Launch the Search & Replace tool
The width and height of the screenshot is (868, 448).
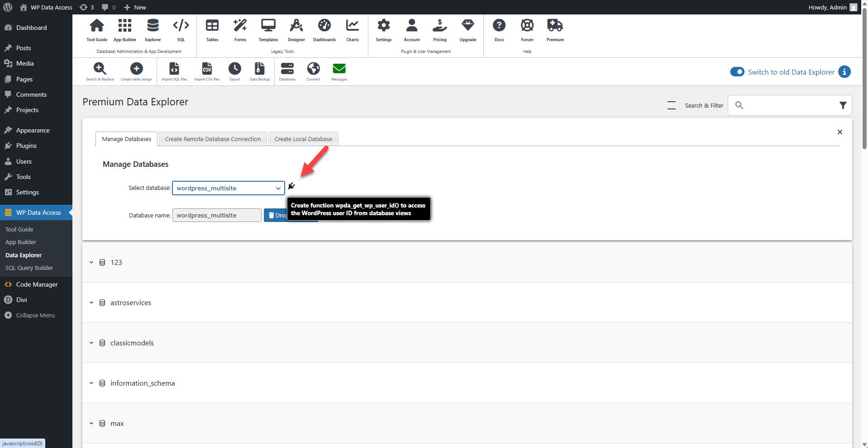(100, 70)
